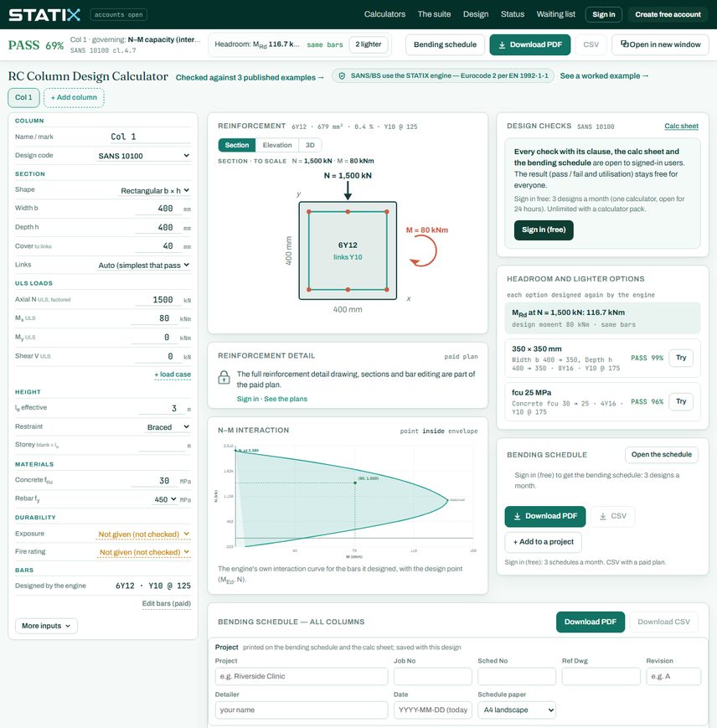
Task: Click the design point on N-M chart
Action: pos(355,483)
